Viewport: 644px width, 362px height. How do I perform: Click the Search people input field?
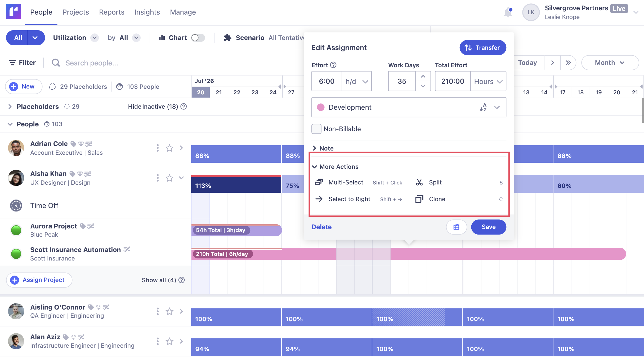pyautogui.click(x=92, y=63)
